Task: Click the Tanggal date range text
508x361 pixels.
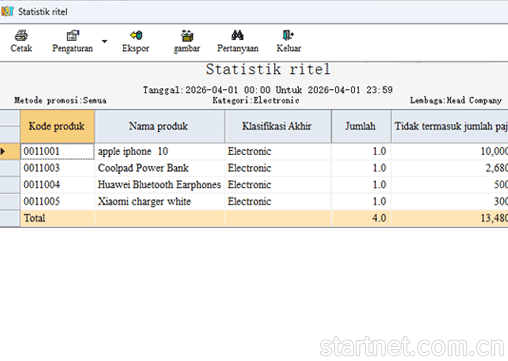Action: point(268,90)
